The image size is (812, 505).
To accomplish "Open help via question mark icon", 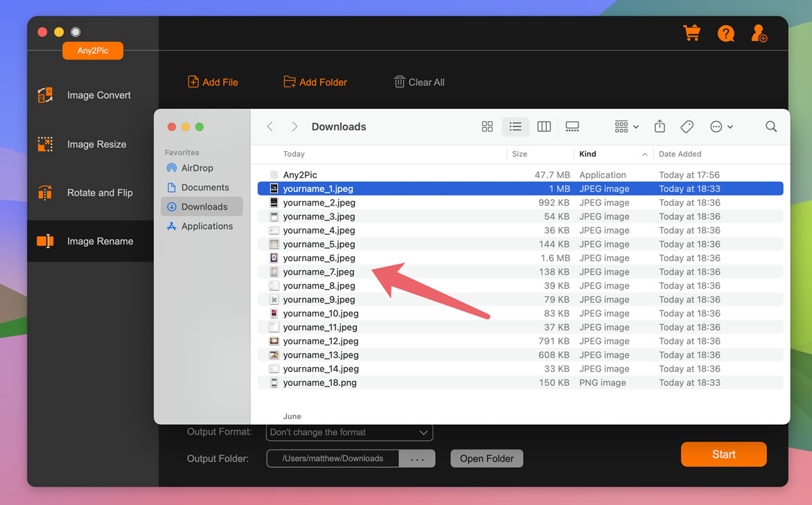I will coord(725,33).
